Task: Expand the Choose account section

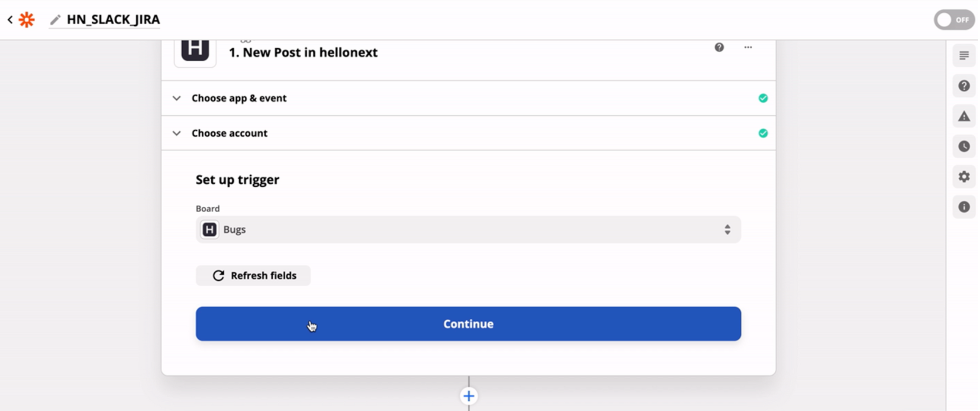Action: [x=229, y=133]
